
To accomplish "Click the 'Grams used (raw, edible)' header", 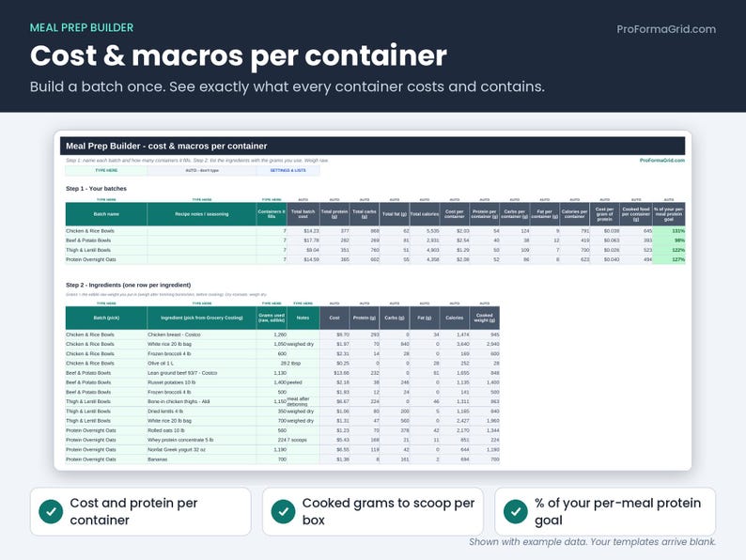I will [x=272, y=318].
